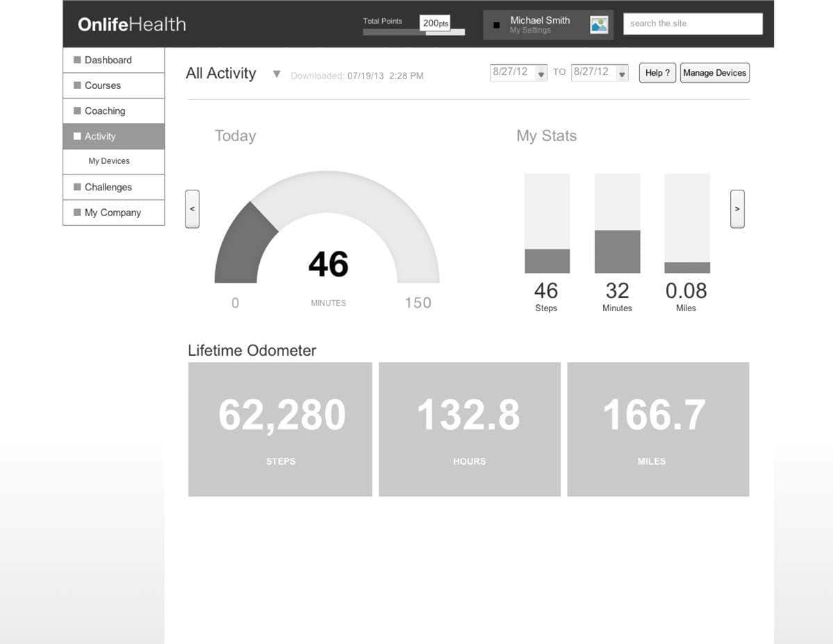This screenshot has width=833, height=644.
Task: Click the OnlifeHealth logo
Action: point(132,24)
